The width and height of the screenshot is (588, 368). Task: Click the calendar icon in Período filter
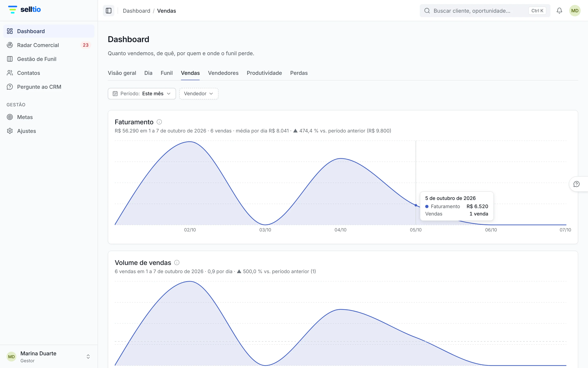tap(115, 94)
